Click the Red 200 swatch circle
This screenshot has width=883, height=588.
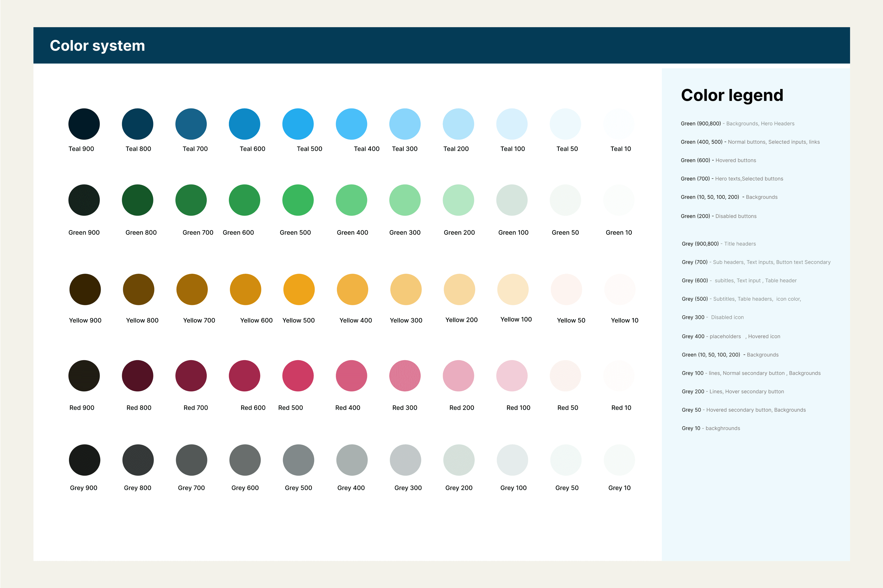tap(458, 376)
